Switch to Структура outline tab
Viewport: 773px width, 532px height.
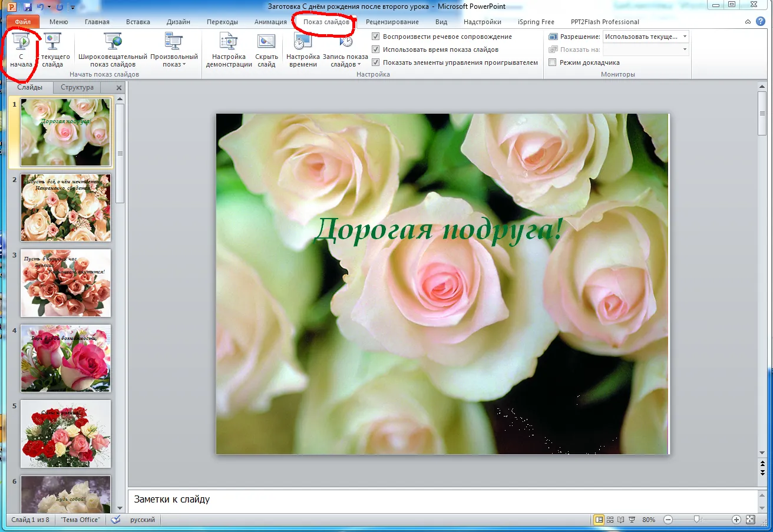77,87
